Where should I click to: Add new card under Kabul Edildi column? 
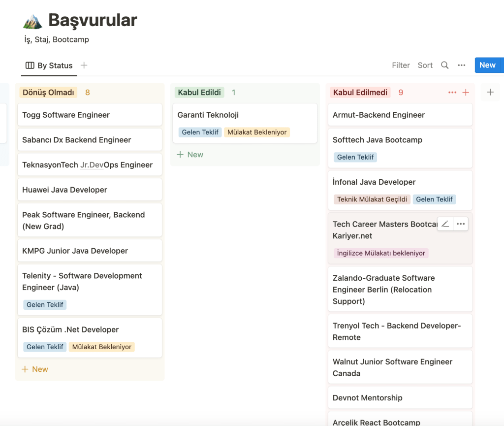tap(190, 154)
